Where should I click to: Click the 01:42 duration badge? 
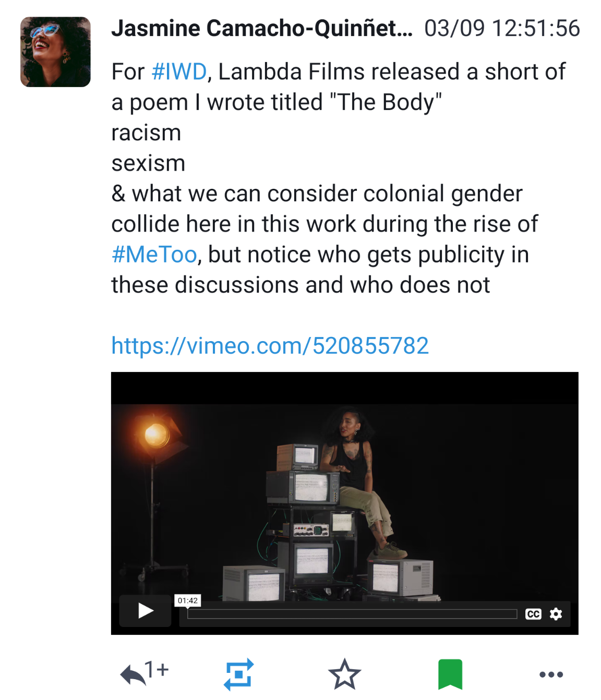pos(188,600)
